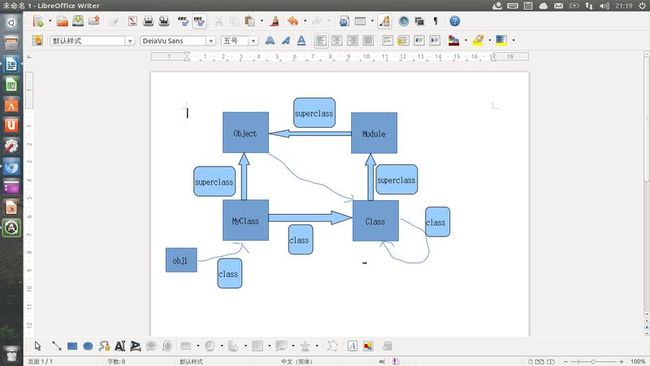Expand the paragraph style dropdown
The width and height of the screenshot is (650, 366).
pyautogui.click(x=130, y=41)
